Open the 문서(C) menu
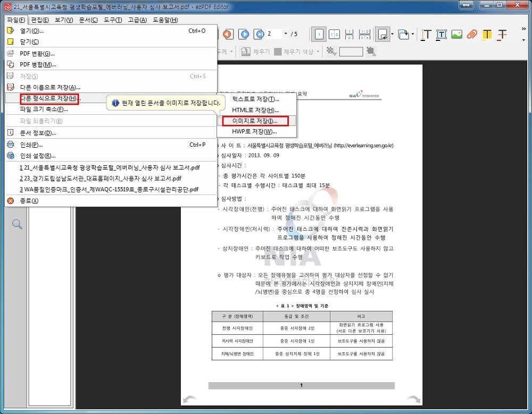The height and width of the screenshot is (414, 532). click(88, 20)
